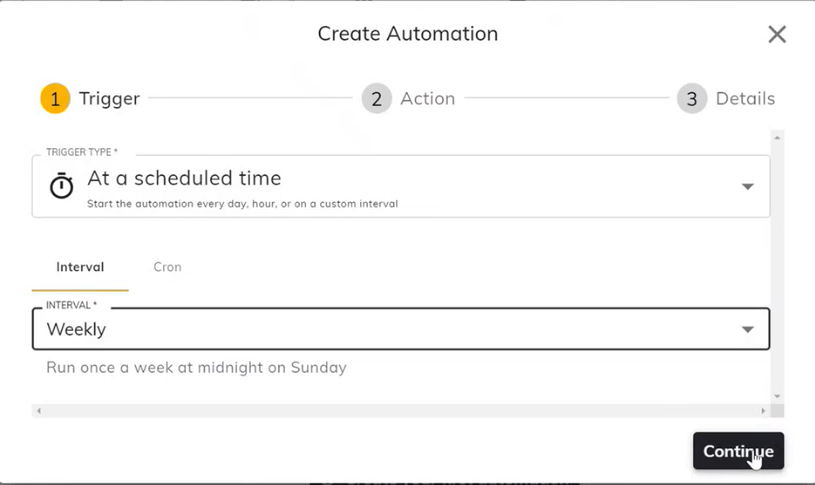815x485 pixels.
Task: Click the Action step label
Action: coord(427,98)
